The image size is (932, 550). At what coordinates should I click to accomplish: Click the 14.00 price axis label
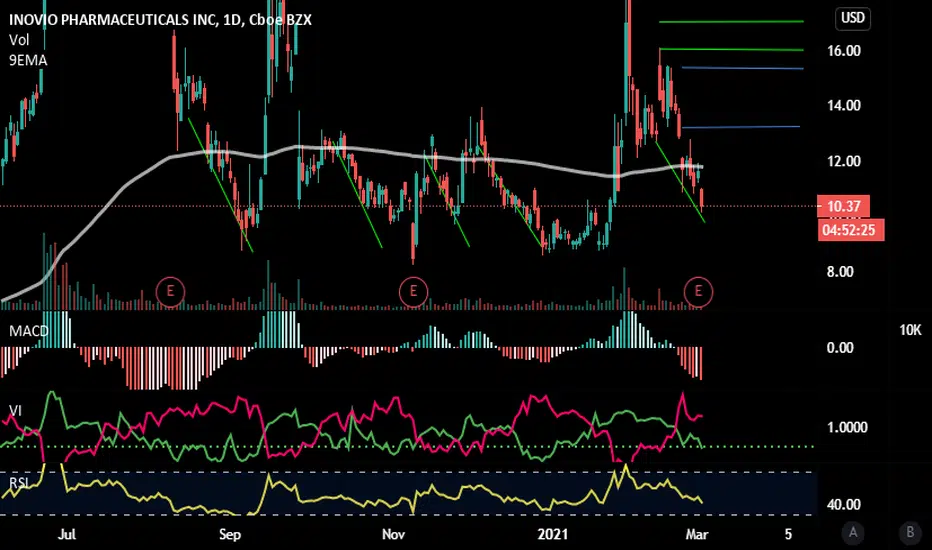(x=843, y=106)
